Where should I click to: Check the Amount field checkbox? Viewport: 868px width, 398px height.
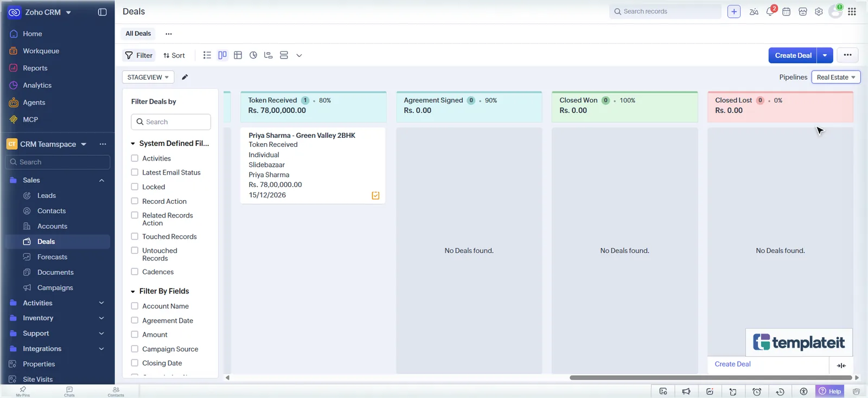[135, 335]
